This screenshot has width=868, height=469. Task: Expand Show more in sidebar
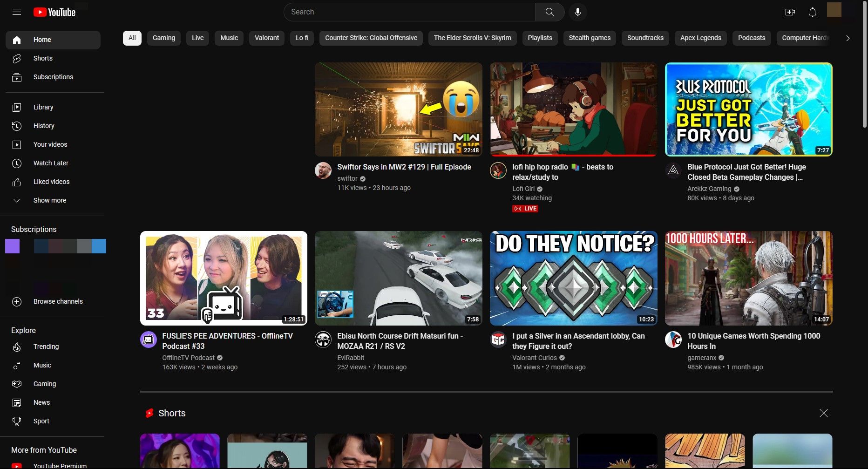click(49, 200)
